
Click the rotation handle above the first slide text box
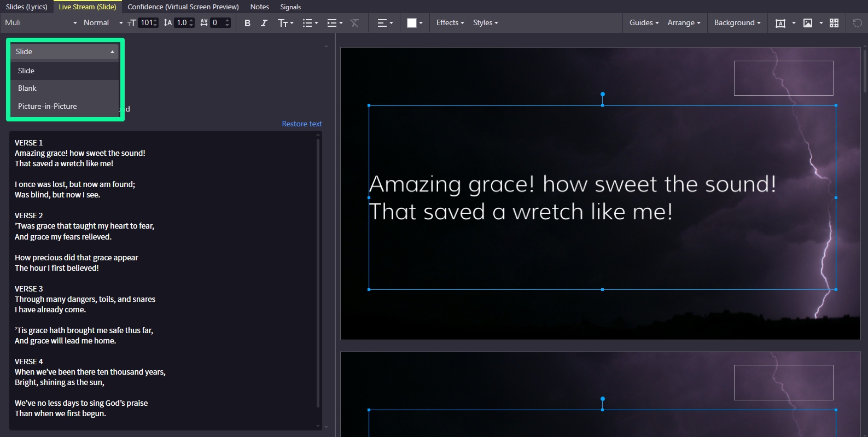pos(603,94)
